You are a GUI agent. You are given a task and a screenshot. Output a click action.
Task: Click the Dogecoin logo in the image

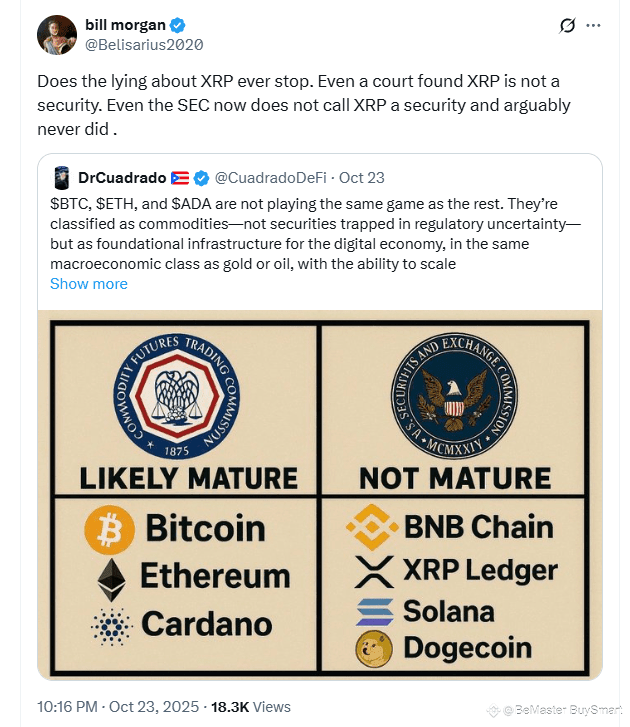click(374, 649)
